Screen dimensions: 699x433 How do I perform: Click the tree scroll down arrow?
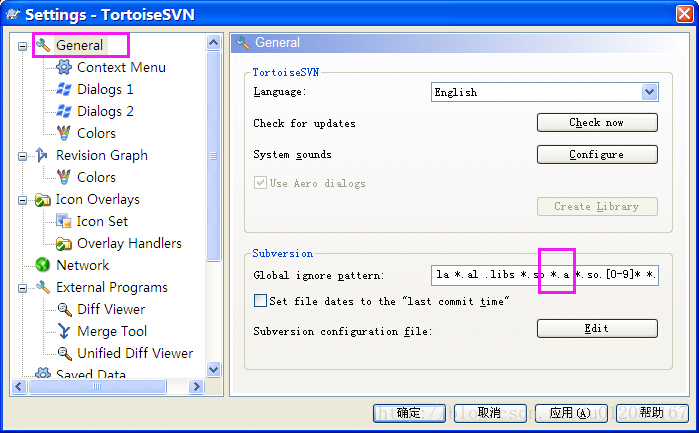(214, 369)
